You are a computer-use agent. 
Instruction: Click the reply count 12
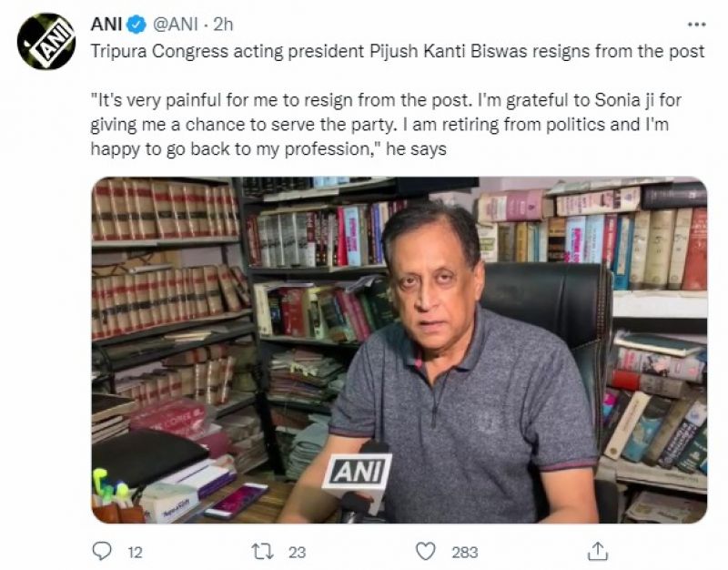[x=136, y=552]
